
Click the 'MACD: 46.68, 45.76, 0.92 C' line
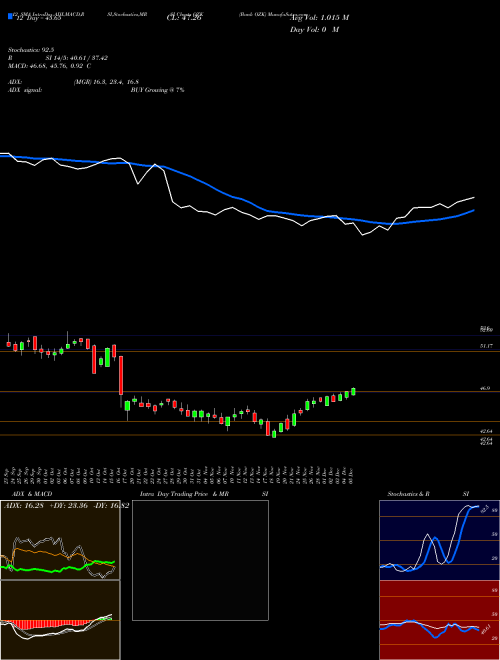coord(50,66)
